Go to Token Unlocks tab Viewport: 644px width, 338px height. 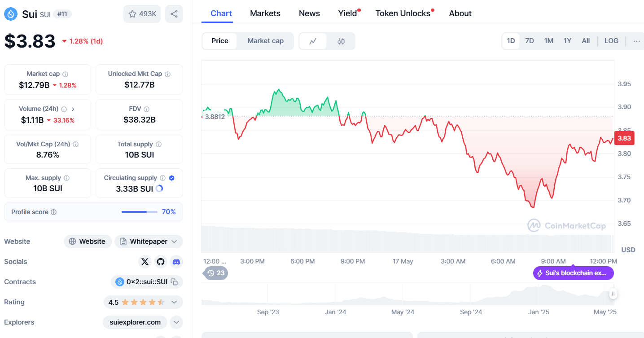(x=403, y=13)
